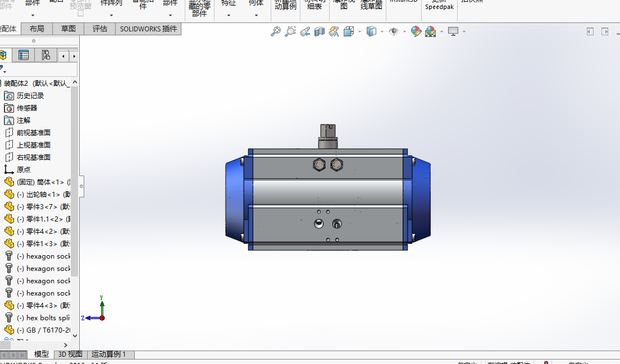Click the feature tree scroll up arrow
Screen dimensions: 620x364
click(x=75, y=82)
